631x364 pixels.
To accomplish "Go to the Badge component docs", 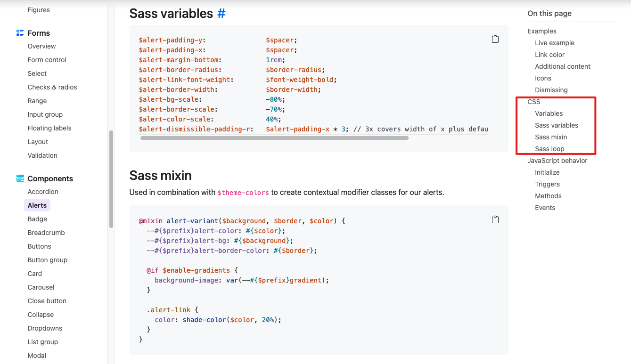I will [37, 219].
